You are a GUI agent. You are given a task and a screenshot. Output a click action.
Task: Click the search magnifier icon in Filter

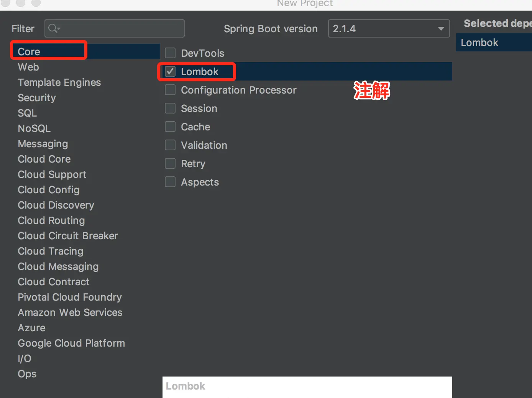[54, 28]
